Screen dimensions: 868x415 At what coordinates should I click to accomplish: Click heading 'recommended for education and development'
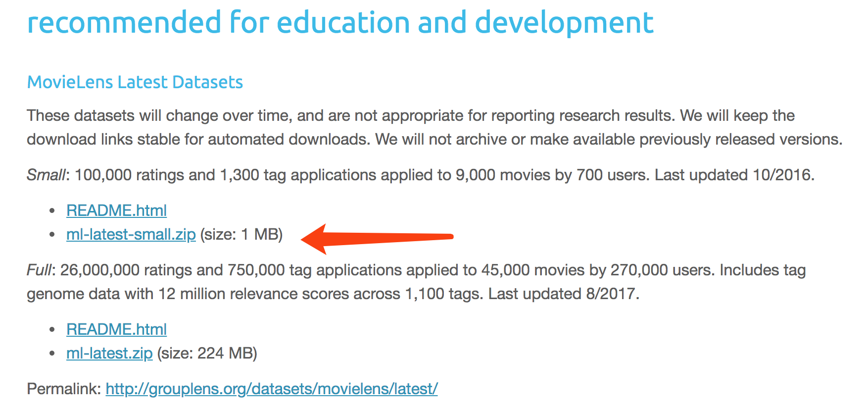click(340, 22)
